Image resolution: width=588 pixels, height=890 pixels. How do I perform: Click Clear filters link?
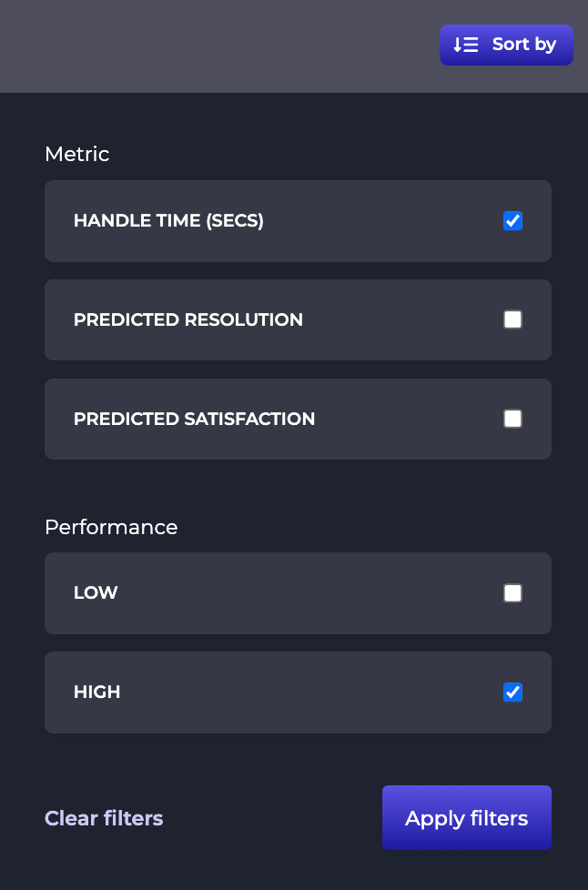click(x=104, y=818)
